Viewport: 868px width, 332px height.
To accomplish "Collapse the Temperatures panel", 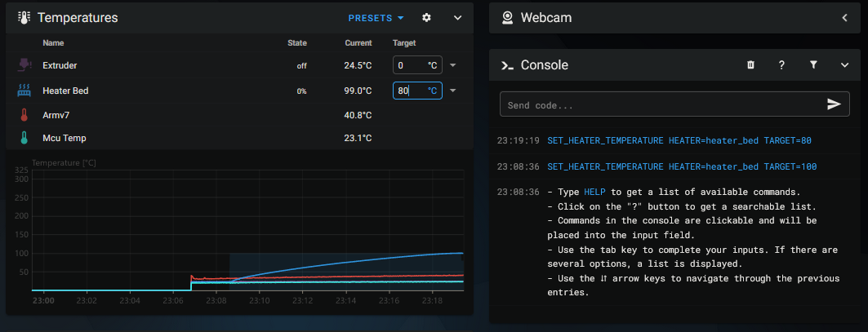I will tap(457, 18).
